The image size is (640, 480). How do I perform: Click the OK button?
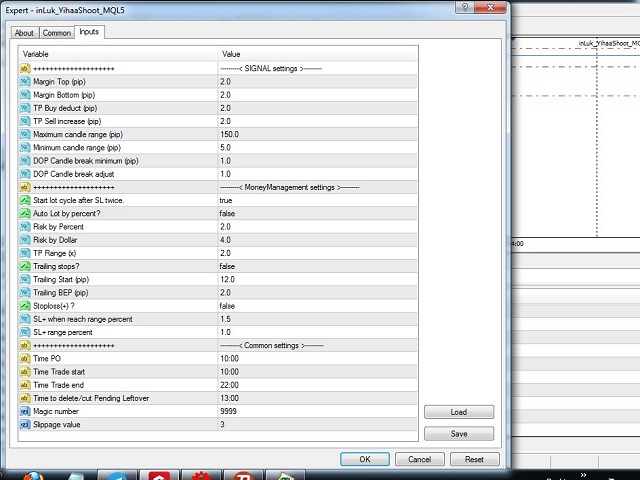pos(365,459)
